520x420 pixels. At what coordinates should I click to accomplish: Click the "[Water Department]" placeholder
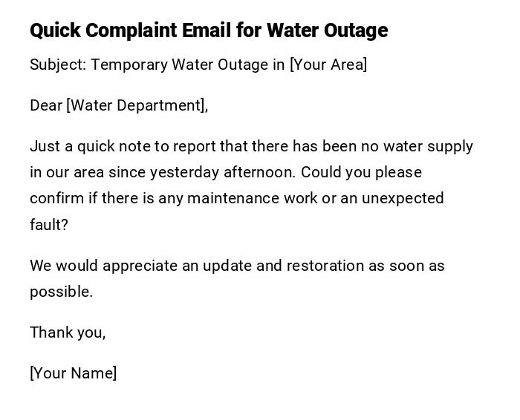[x=137, y=105]
